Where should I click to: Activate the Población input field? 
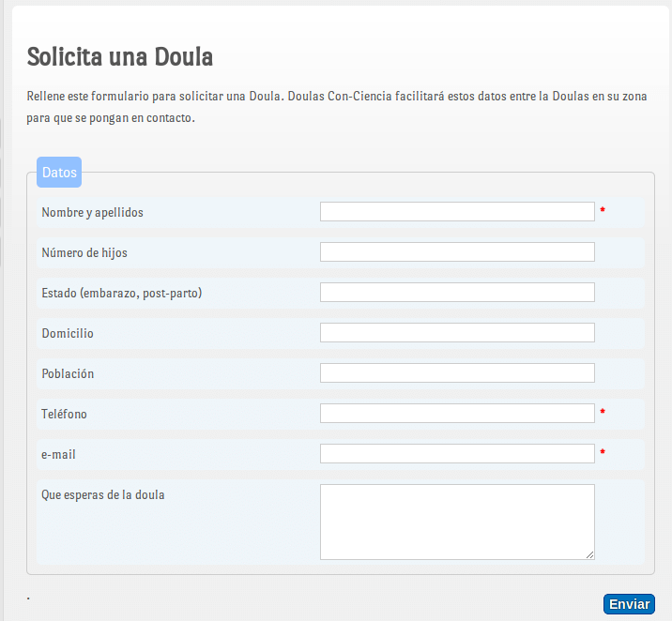pyautogui.click(x=457, y=373)
